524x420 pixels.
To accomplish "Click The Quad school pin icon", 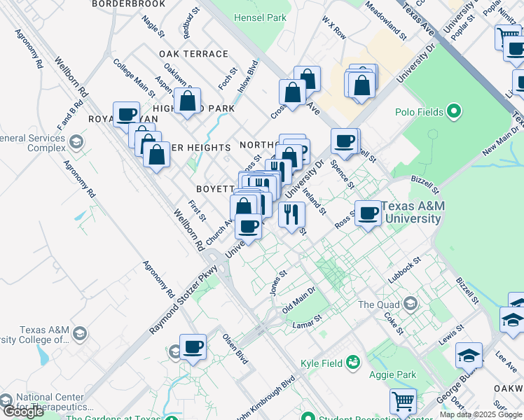I will pyautogui.click(x=411, y=304).
